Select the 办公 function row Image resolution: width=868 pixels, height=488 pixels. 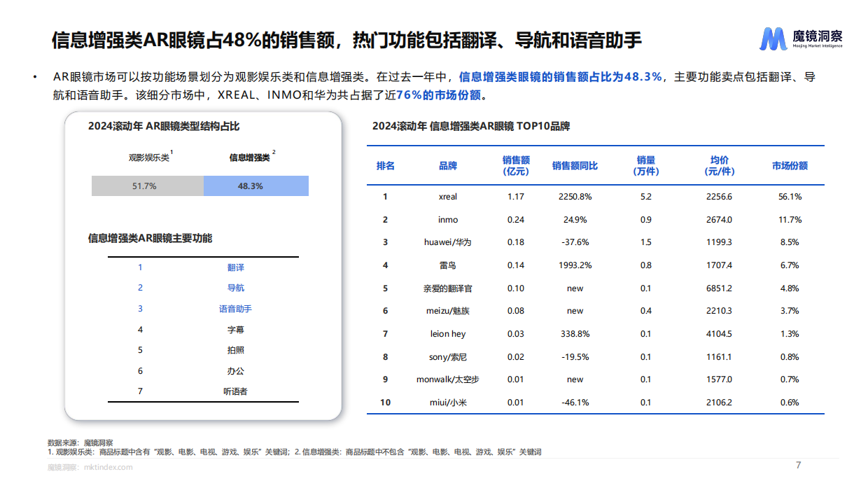coord(203,370)
